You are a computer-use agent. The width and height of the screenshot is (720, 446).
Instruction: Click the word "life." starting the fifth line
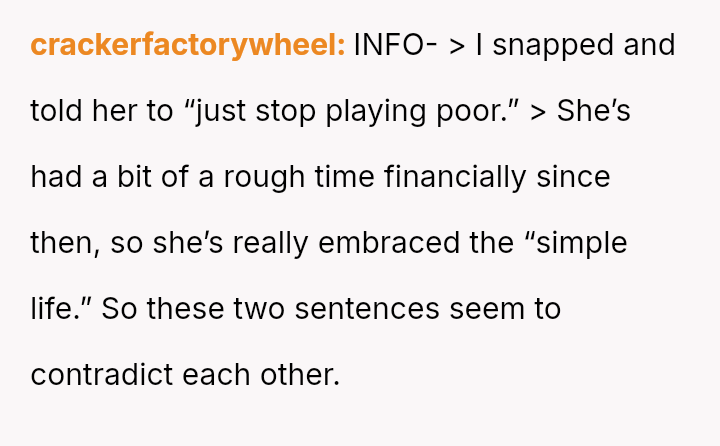tap(59, 309)
